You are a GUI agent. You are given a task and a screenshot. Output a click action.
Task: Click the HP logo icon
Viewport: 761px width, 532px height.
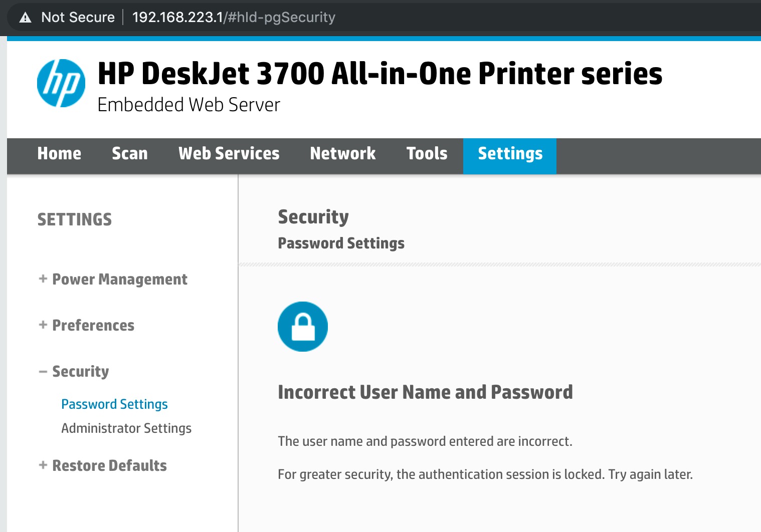61,83
